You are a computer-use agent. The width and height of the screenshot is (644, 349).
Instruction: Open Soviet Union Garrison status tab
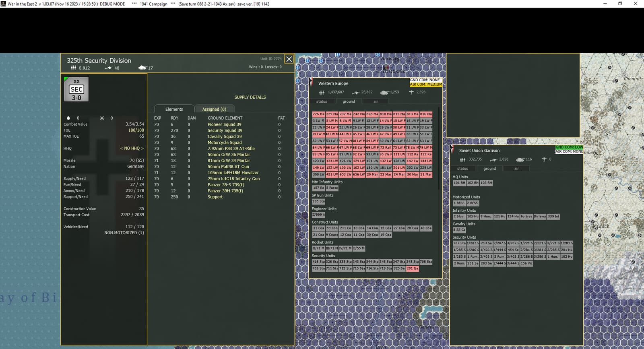point(462,169)
